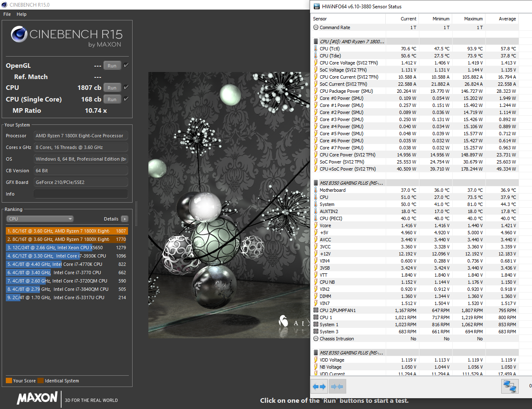The width and height of the screenshot is (532, 409).
Task: Click the lightning icon beside CPU Core Voltage
Action: pos(316,63)
